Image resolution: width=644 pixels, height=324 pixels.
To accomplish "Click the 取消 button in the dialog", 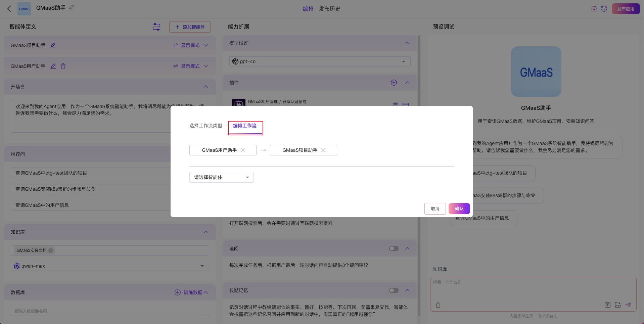I will [435, 209].
